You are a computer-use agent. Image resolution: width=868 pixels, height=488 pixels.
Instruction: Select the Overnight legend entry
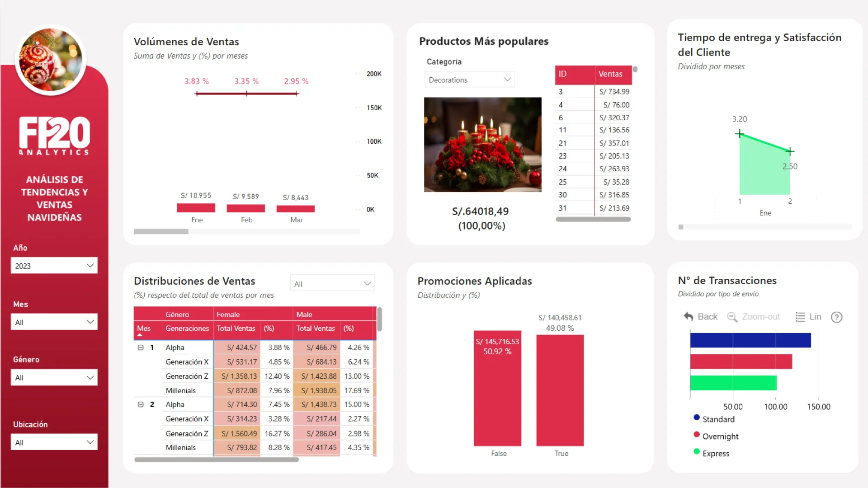(x=716, y=436)
